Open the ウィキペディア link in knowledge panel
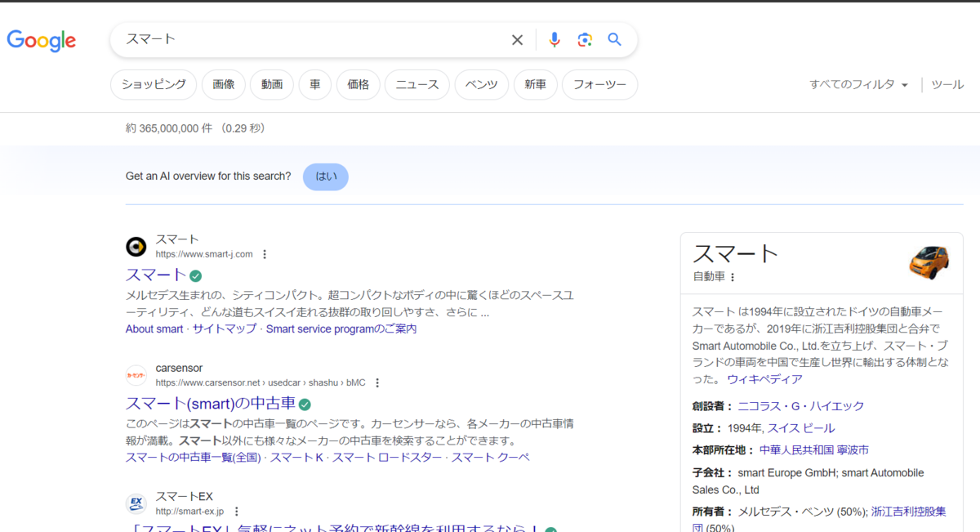Viewport: 980px width, 532px height. pyautogui.click(x=765, y=379)
